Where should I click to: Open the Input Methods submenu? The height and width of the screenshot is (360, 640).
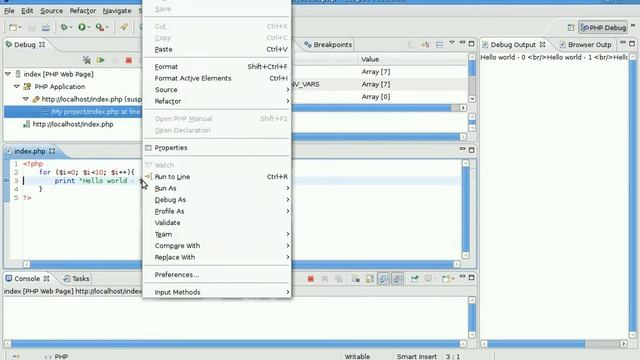click(x=217, y=292)
